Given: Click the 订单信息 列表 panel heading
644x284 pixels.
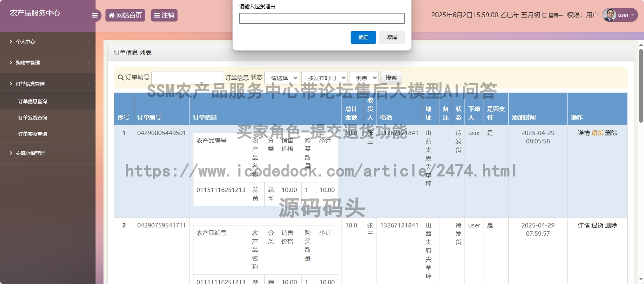Looking at the screenshot, I should pos(133,53).
